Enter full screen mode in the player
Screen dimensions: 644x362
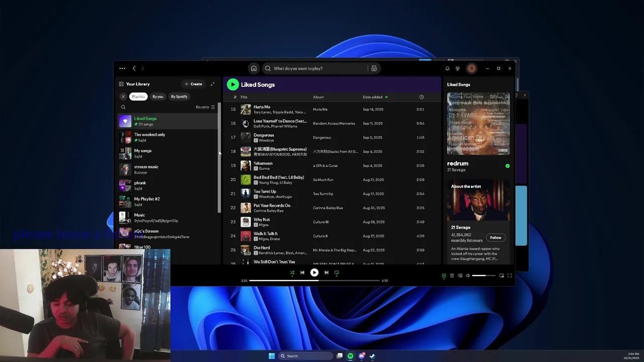tap(510, 276)
